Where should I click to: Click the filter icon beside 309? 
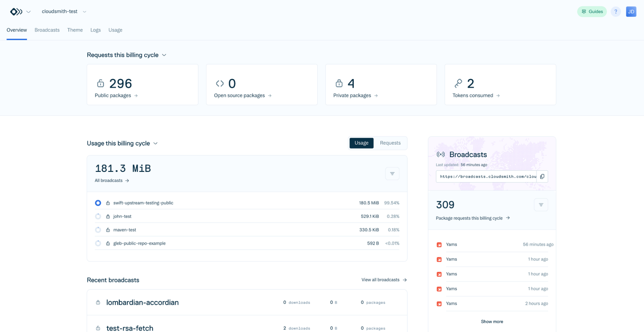[x=541, y=205]
